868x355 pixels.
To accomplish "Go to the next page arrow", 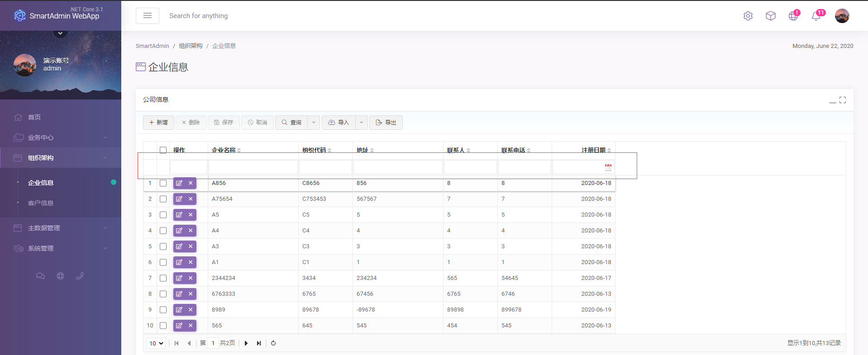I will coord(246,343).
